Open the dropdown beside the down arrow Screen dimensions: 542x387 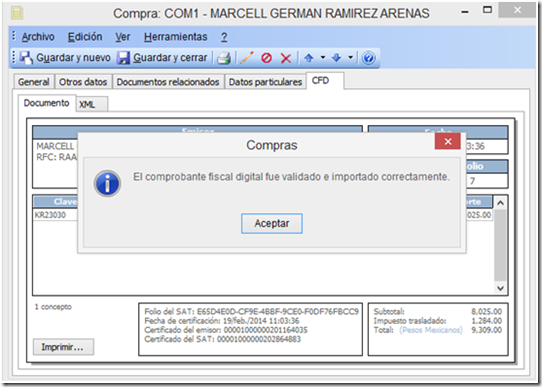click(351, 57)
